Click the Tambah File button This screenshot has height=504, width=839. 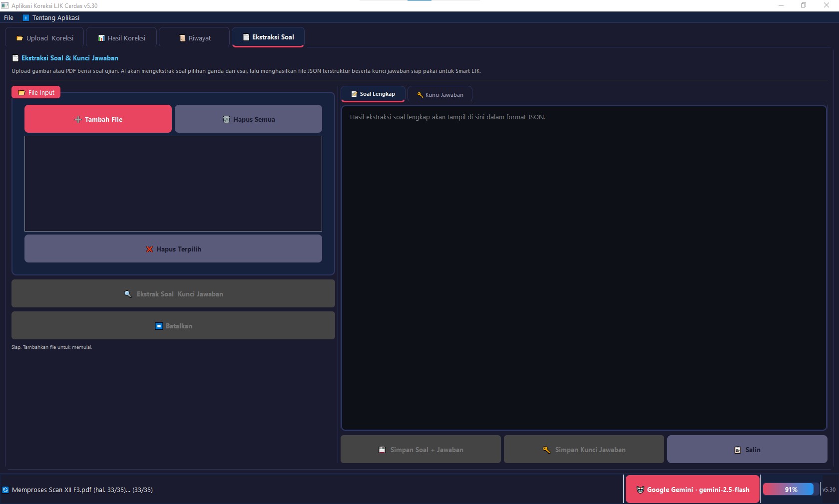tap(98, 119)
